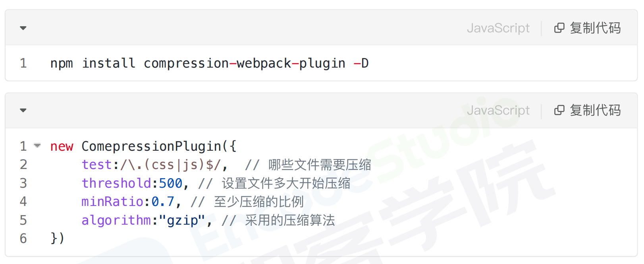644x264 pixels.
Task: Collapse the second code block with arrow
Action: (x=23, y=111)
